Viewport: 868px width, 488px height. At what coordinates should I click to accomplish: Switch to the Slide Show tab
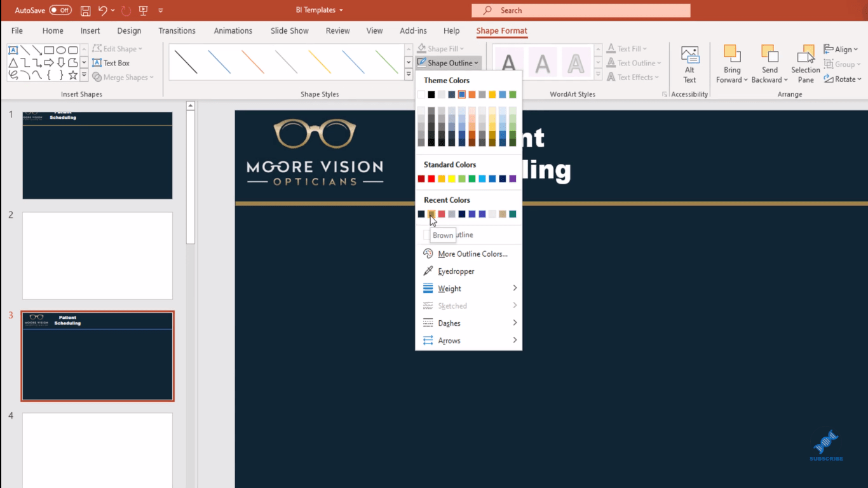(x=290, y=30)
